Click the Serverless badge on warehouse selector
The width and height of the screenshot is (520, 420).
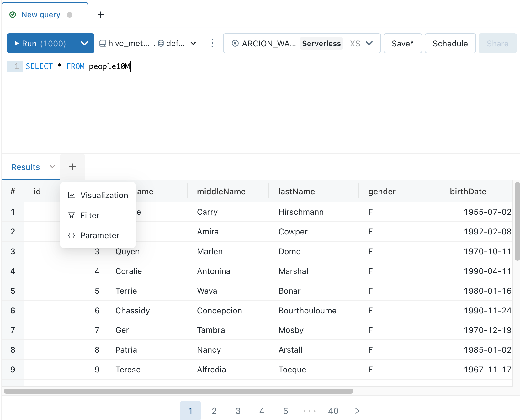point(321,43)
